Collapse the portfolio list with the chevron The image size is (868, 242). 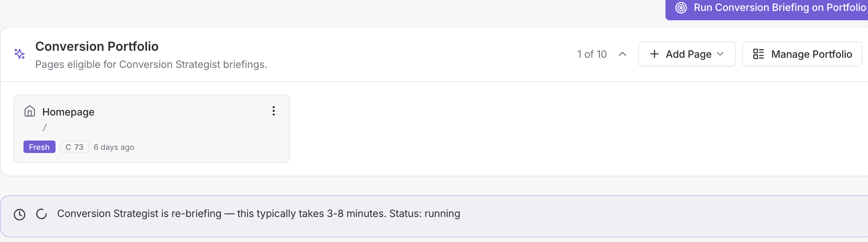point(622,54)
